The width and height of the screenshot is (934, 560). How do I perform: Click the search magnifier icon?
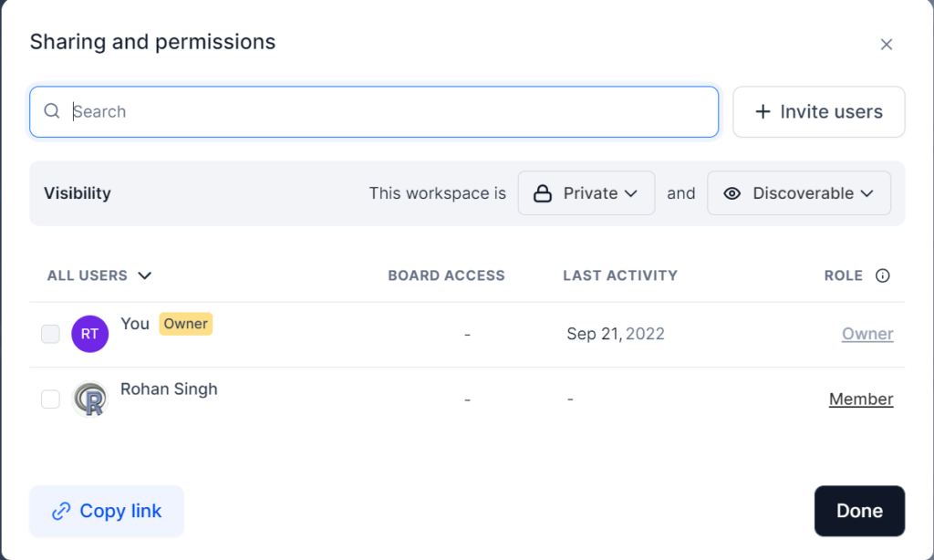[x=52, y=111]
